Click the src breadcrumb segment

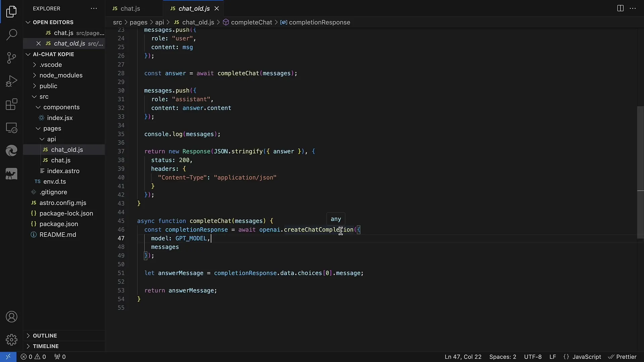point(117,22)
